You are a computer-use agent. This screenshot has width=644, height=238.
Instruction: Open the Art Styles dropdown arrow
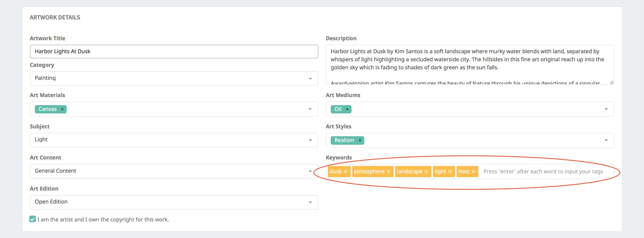click(x=606, y=140)
